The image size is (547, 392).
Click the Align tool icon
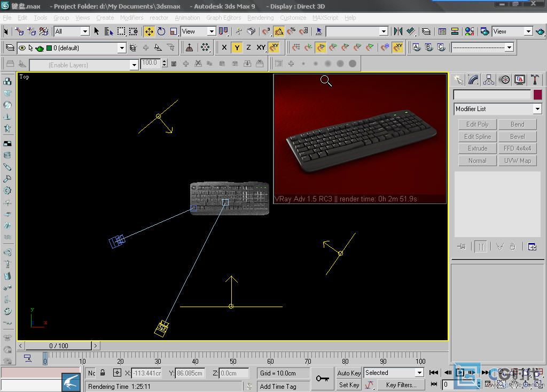point(411,32)
